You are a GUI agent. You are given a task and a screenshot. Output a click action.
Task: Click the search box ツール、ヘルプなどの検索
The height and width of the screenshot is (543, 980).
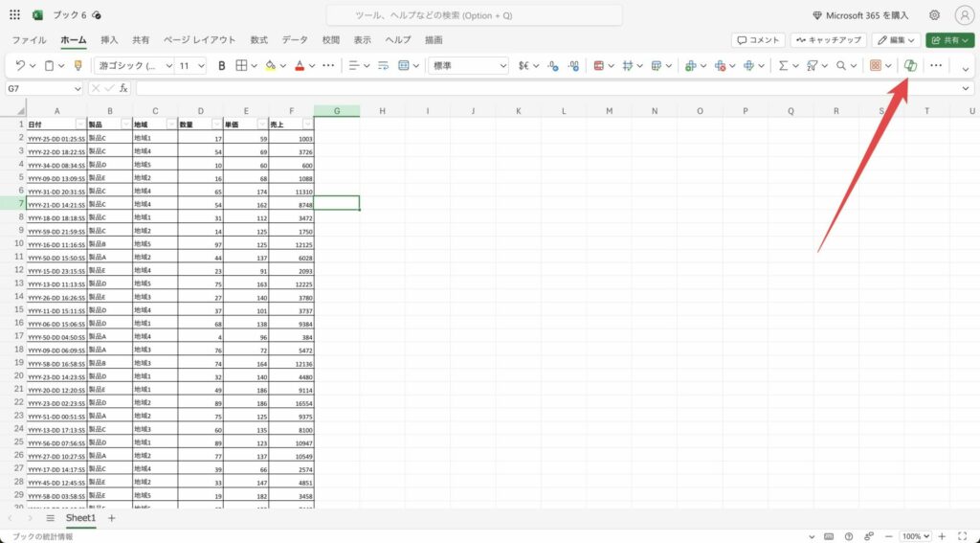click(475, 15)
